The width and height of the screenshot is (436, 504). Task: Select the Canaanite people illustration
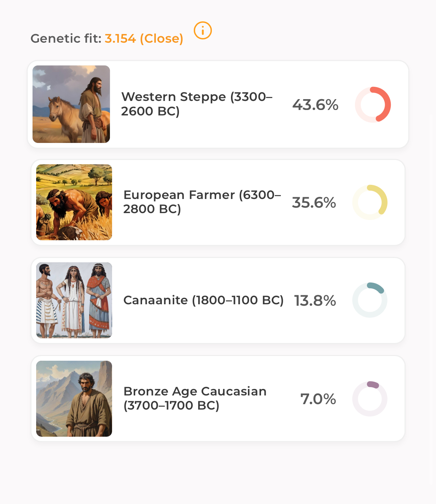click(74, 300)
